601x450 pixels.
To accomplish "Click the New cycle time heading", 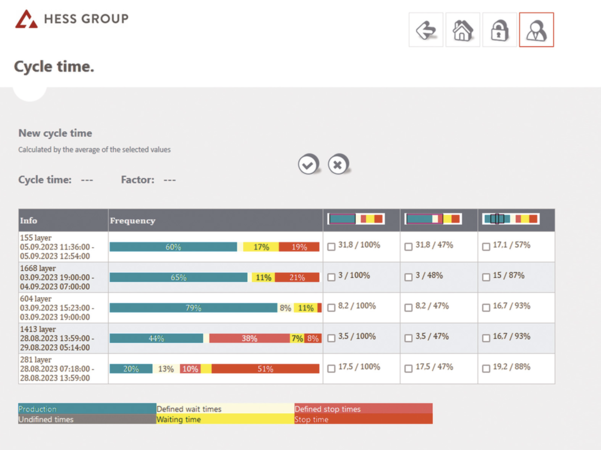I will point(55,133).
